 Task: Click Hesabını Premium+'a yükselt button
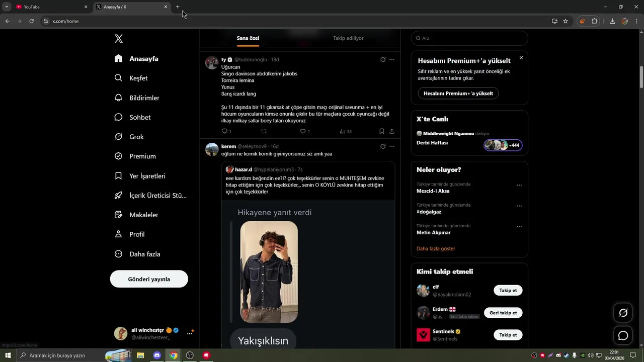coord(458,94)
